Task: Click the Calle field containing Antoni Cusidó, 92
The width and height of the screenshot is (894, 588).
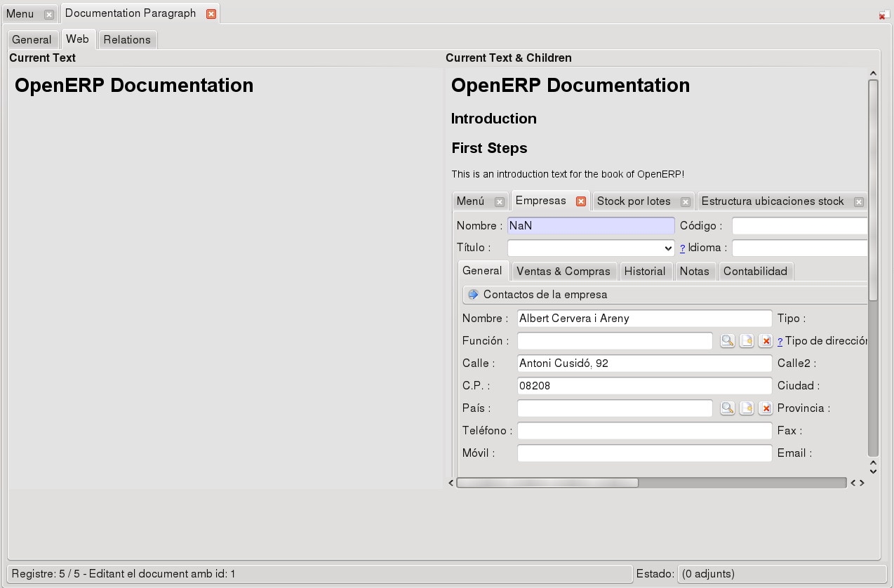Action: [x=644, y=363]
